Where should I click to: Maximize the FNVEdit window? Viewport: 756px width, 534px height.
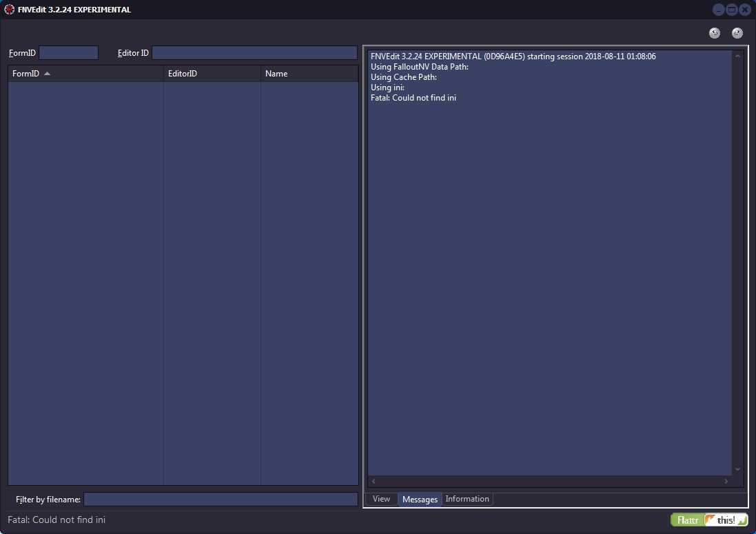(732, 10)
